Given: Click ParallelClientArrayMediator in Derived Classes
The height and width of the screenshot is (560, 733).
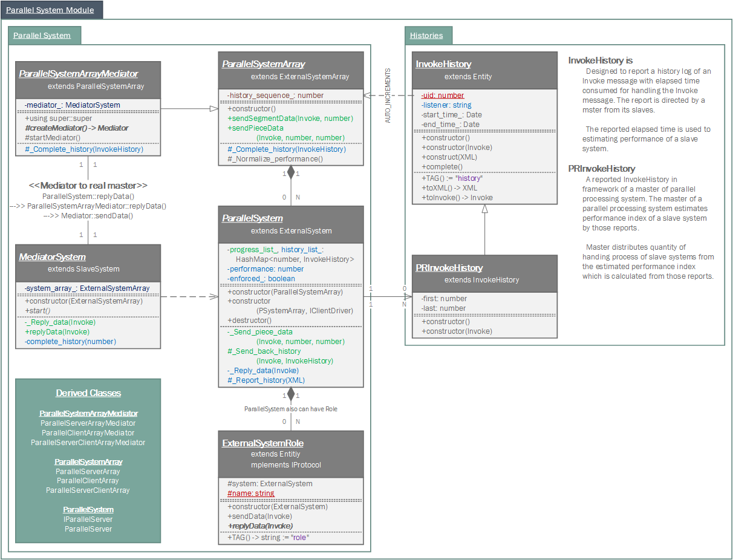Looking at the screenshot, I should coord(88,433).
